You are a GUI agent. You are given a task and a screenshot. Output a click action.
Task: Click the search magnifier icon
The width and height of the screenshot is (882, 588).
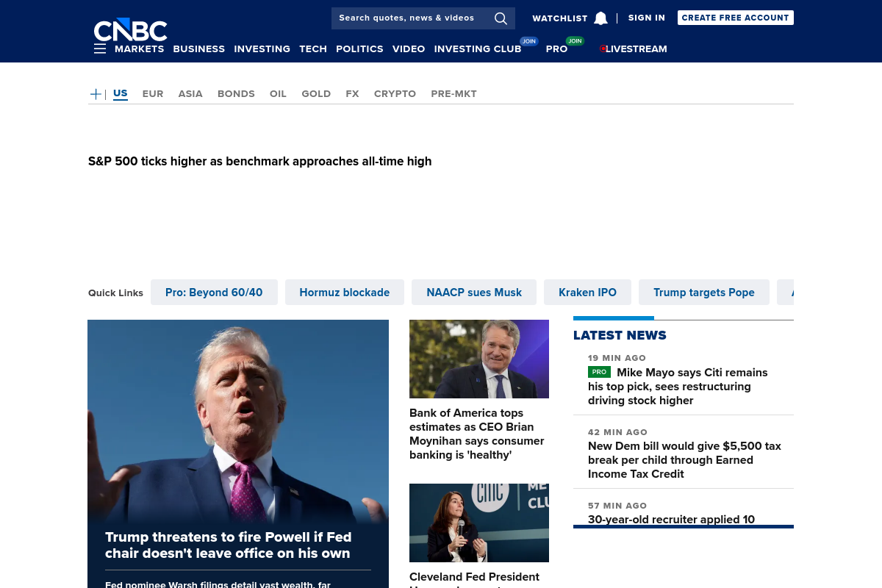501,18
